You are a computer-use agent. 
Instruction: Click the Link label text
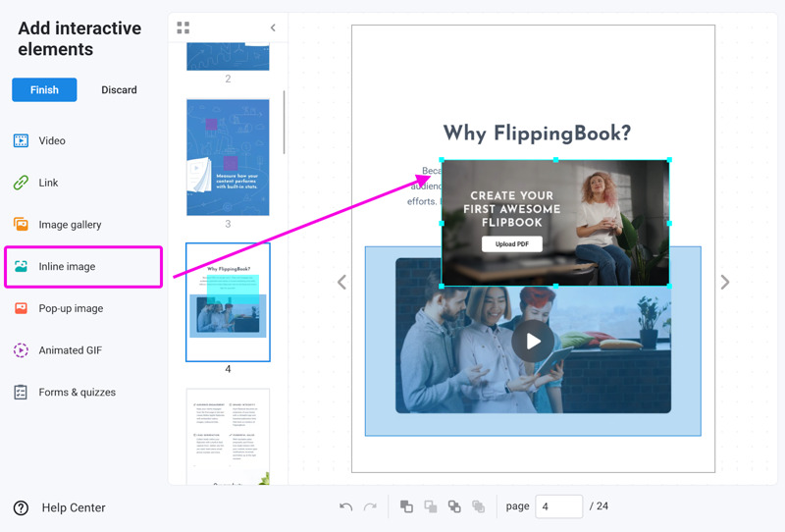click(48, 183)
